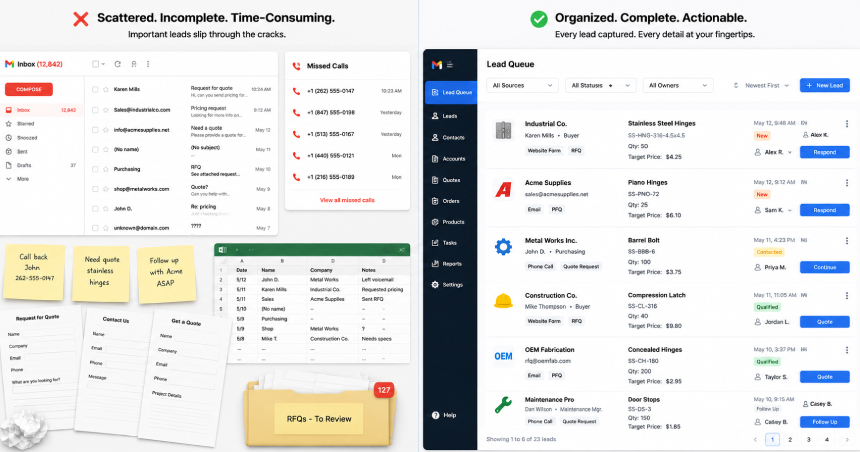Expand the All Owners dropdown
860x452 pixels.
pos(678,86)
